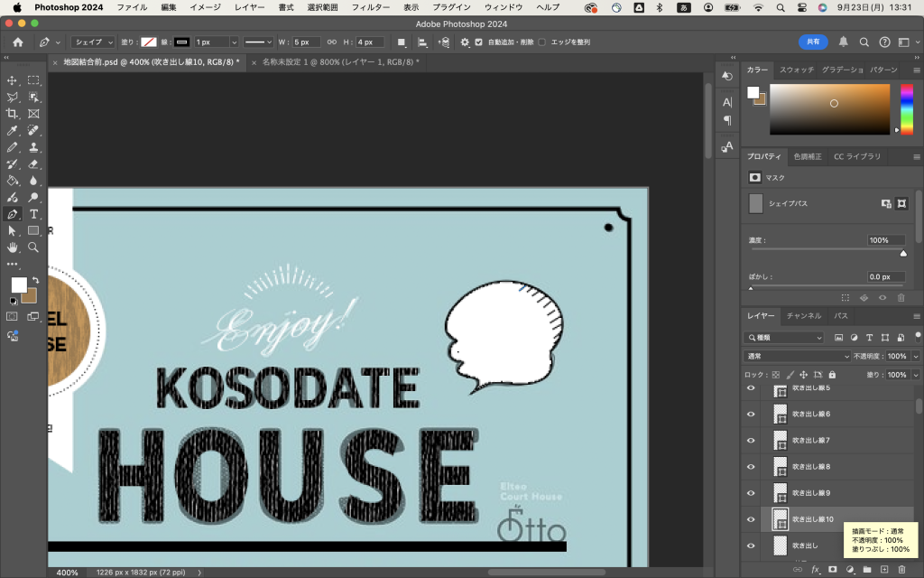Pick the Eyedropper tool
Viewport: 924px width, 578px height.
[13, 131]
